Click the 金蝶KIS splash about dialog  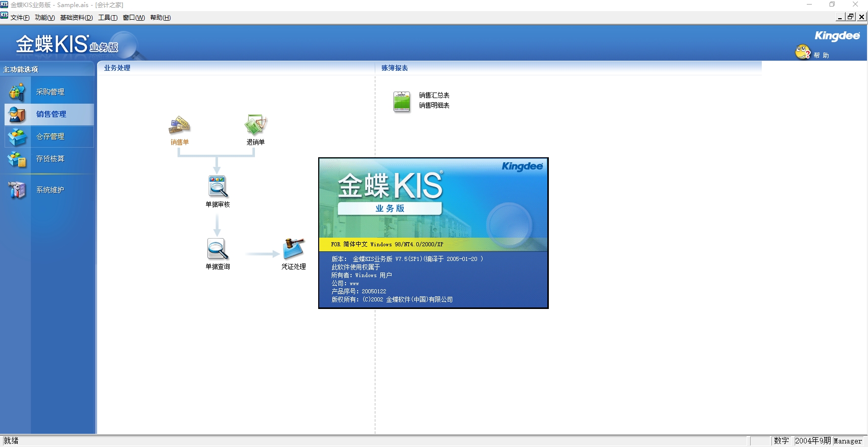[433, 233]
